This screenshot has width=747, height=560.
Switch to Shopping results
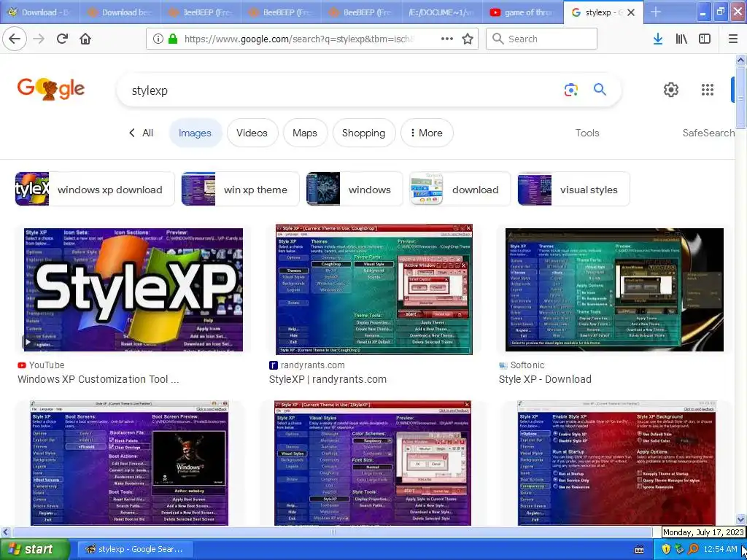coord(363,133)
